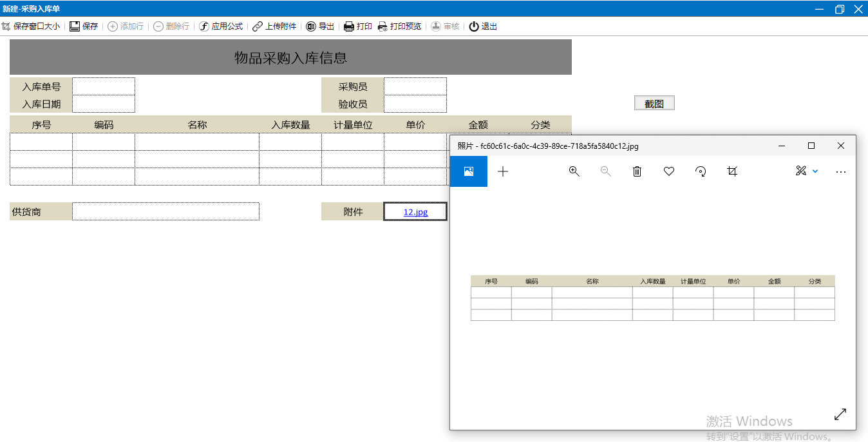The image size is (868, 442).
Task: Click the 入库单号 input field
Action: (104, 86)
